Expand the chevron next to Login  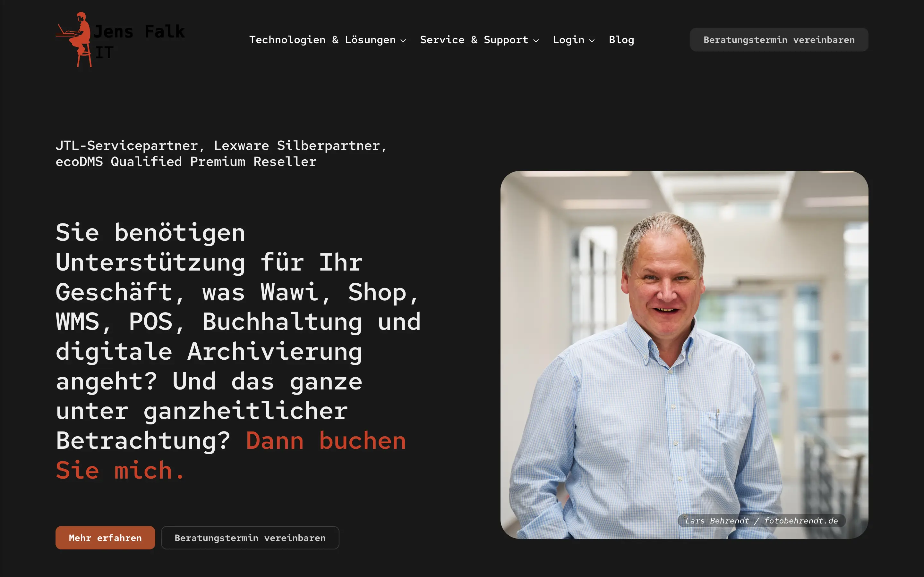point(592,40)
